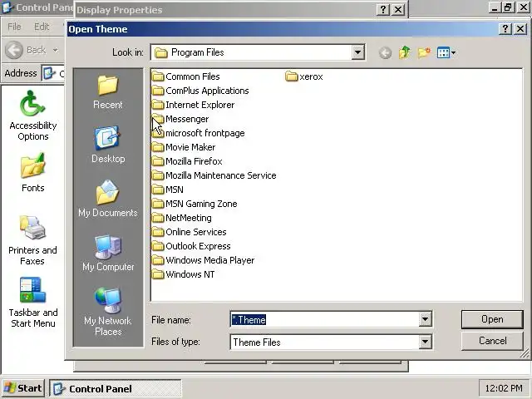Close the Open Theme dialog
The width and height of the screenshot is (532, 399).
(520, 29)
